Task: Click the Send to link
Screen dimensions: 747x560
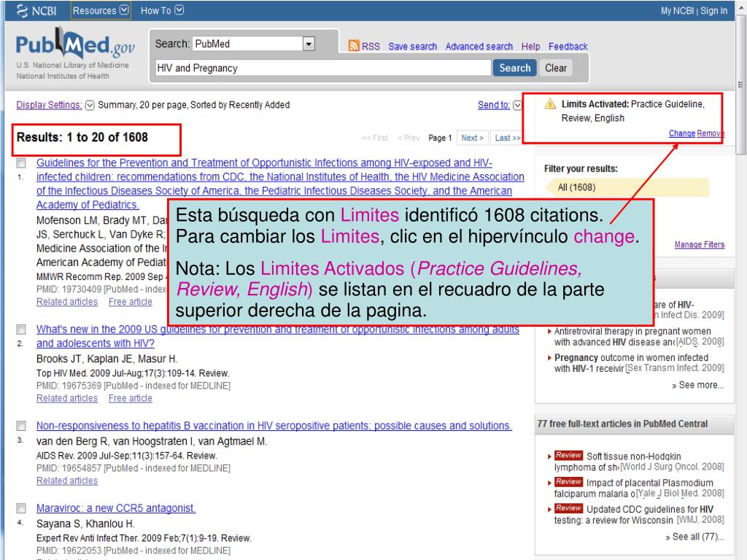Action: 494,105
